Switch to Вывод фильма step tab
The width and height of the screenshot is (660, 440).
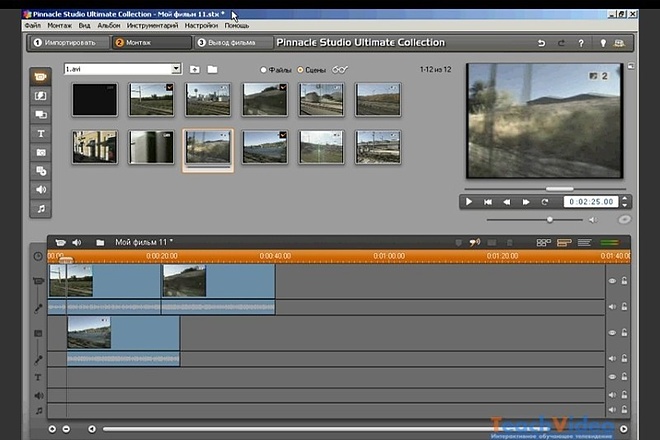(x=232, y=43)
